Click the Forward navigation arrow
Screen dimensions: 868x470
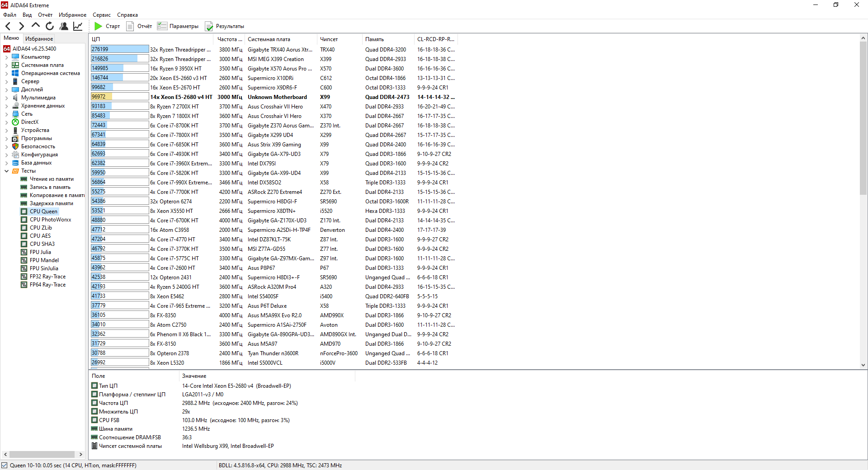tap(21, 26)
